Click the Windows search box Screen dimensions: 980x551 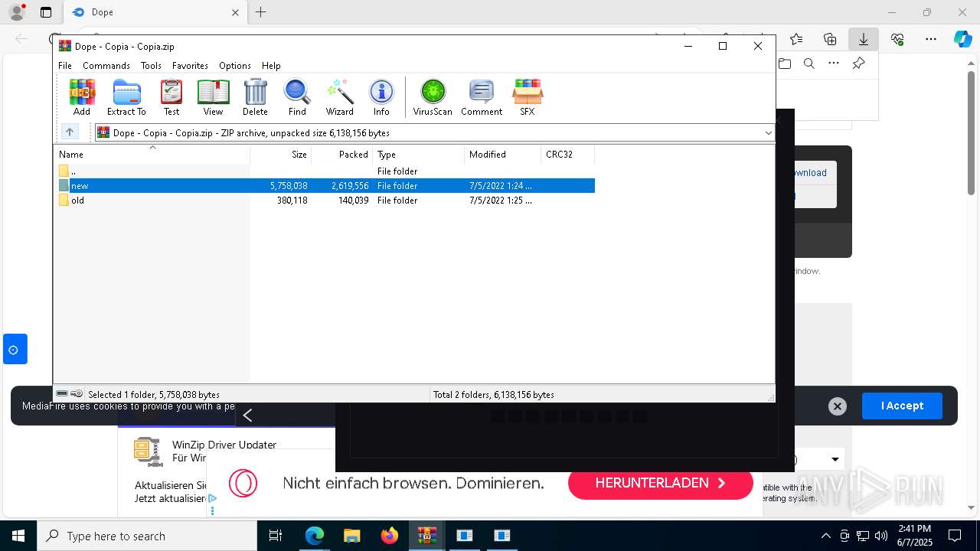tap(146, 536)
